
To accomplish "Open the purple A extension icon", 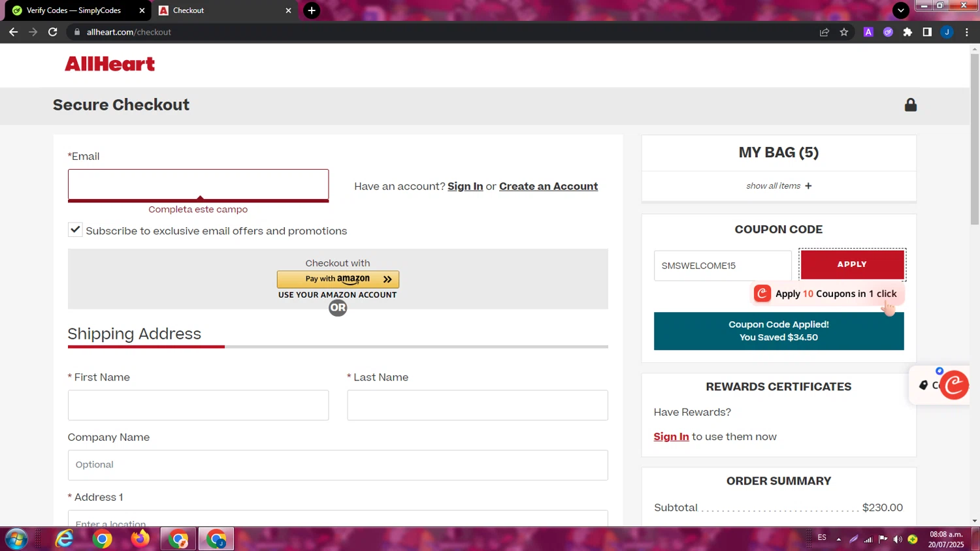I will click(x=868, y=32).
